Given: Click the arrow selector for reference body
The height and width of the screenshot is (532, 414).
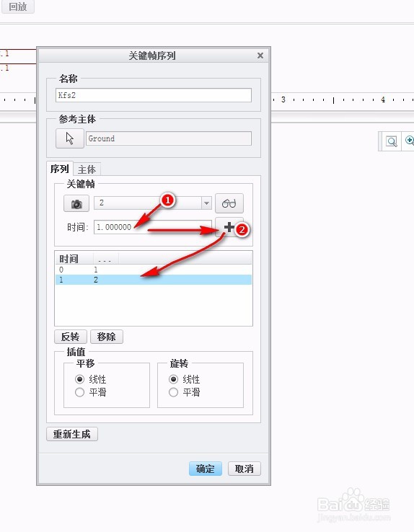Looking at the screenshot, I should [70, 138].
